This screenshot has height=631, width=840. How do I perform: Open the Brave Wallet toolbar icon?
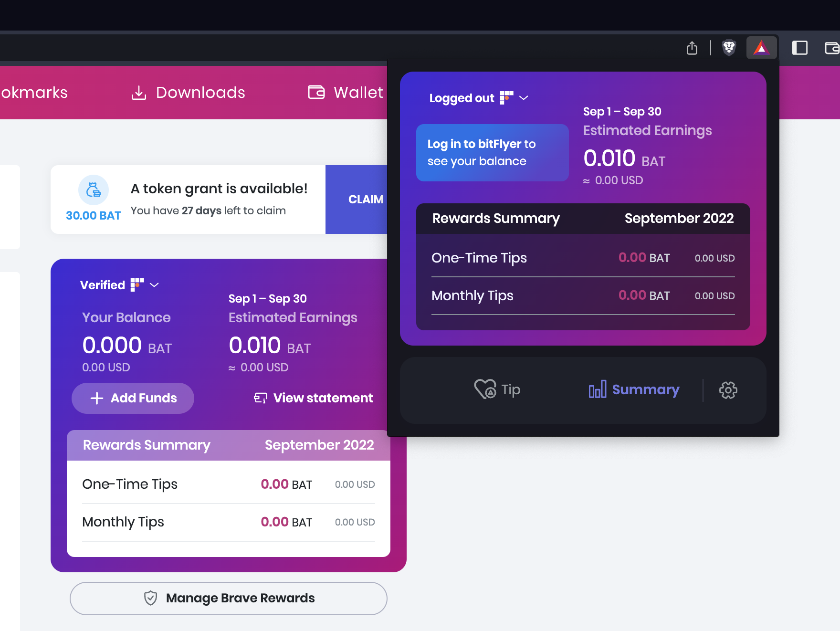click(x=832, y=48)
